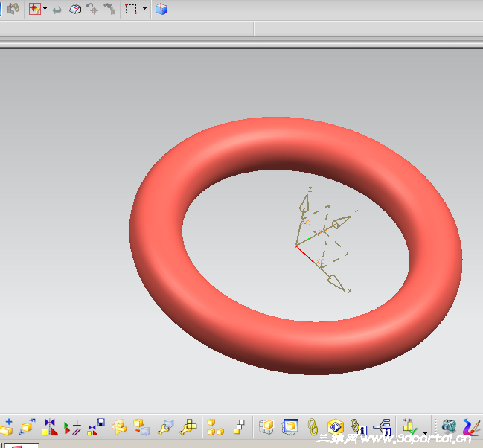Click the cube with blue corner arrows
This screenshot has height=448, width=483.
[27, 427]
